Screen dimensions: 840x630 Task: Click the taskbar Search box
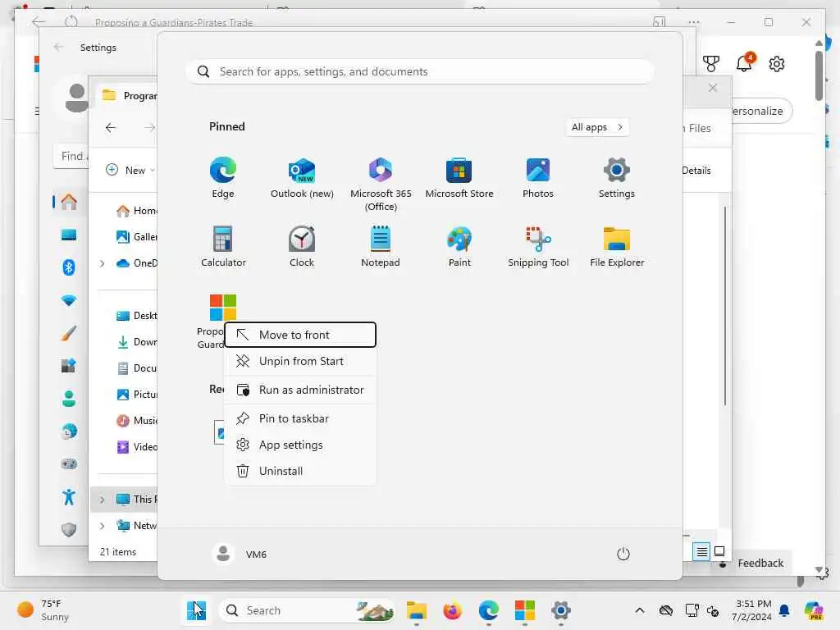pyautogui.click(x=307, y=610)
